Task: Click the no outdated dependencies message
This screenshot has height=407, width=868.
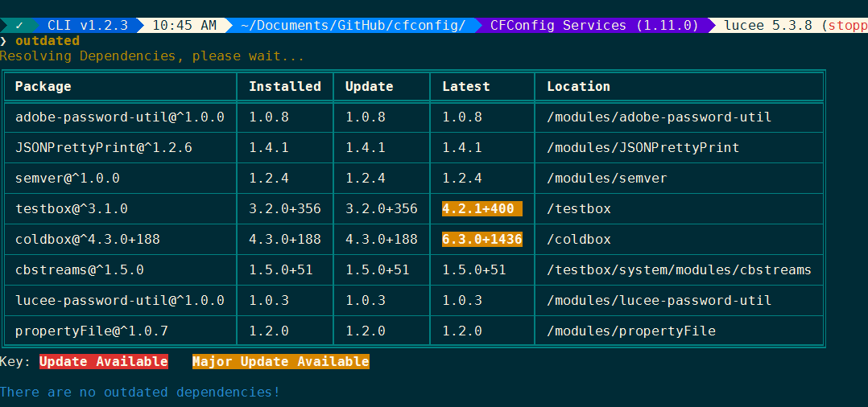Action: (x=140, y=393)
